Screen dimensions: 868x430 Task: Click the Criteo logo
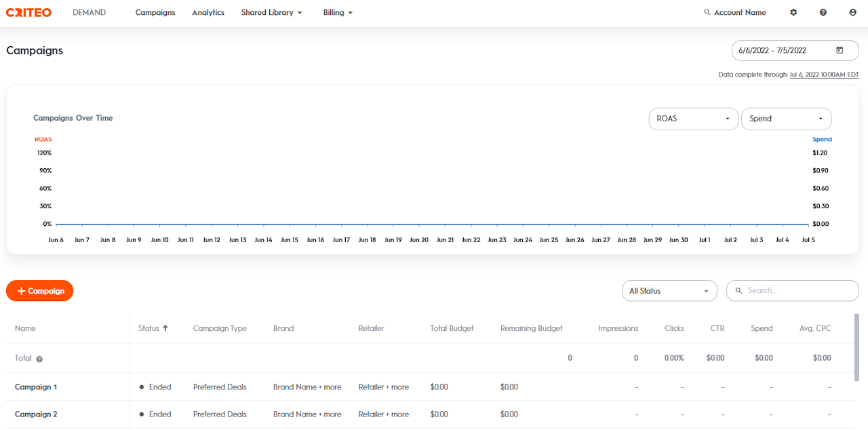click(28, 12)
